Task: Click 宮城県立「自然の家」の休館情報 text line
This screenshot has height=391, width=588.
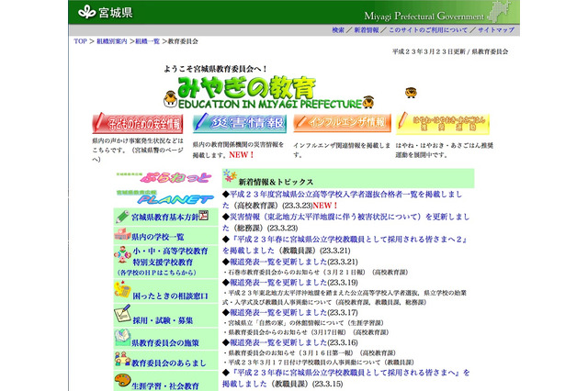Action: 303,323
